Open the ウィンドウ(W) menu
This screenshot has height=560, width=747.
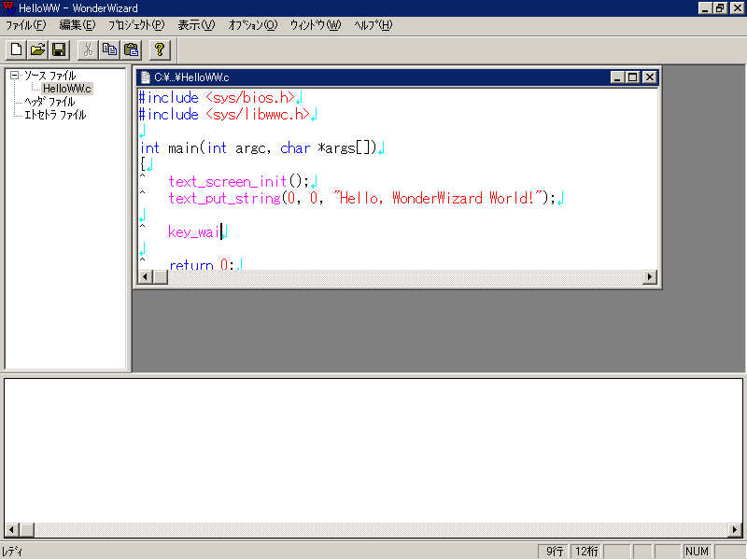(316, 25)
